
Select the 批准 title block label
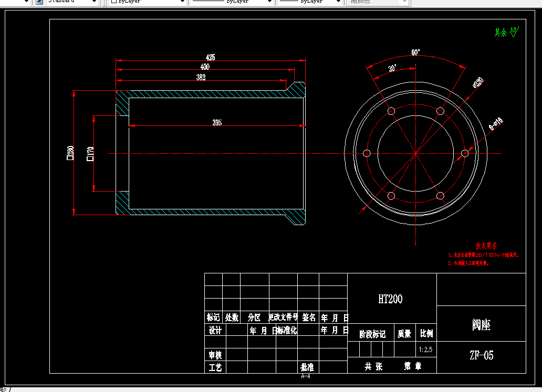(307, 367)
